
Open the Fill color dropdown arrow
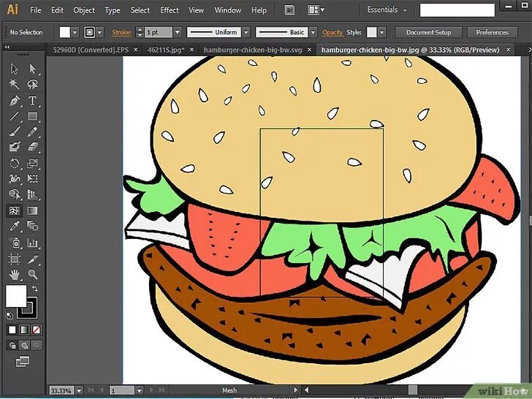[75, 33]
